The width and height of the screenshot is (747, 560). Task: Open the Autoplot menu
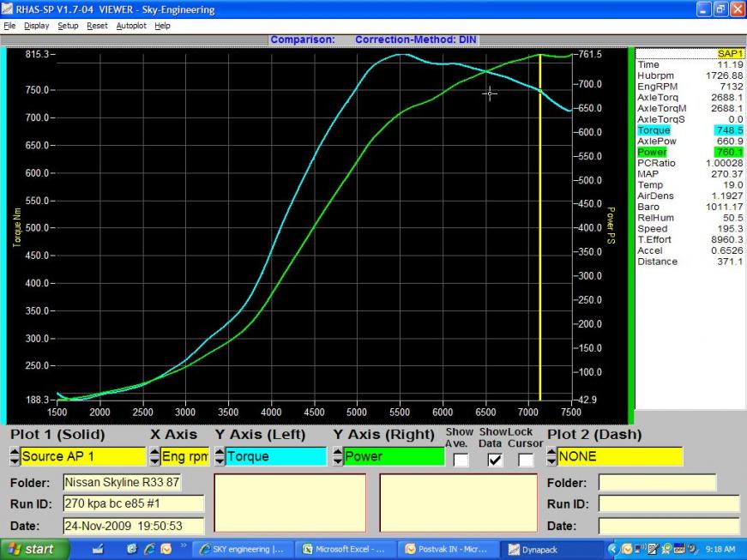click(131, 26)
